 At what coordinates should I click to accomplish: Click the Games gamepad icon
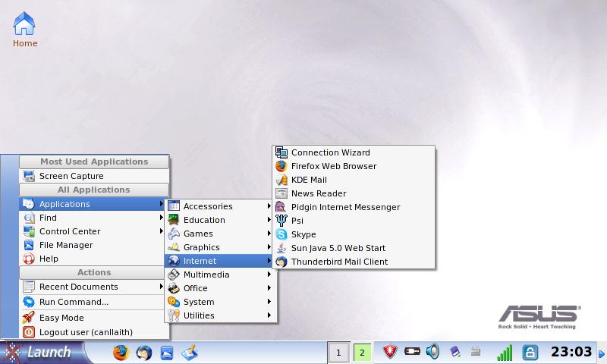174,234
